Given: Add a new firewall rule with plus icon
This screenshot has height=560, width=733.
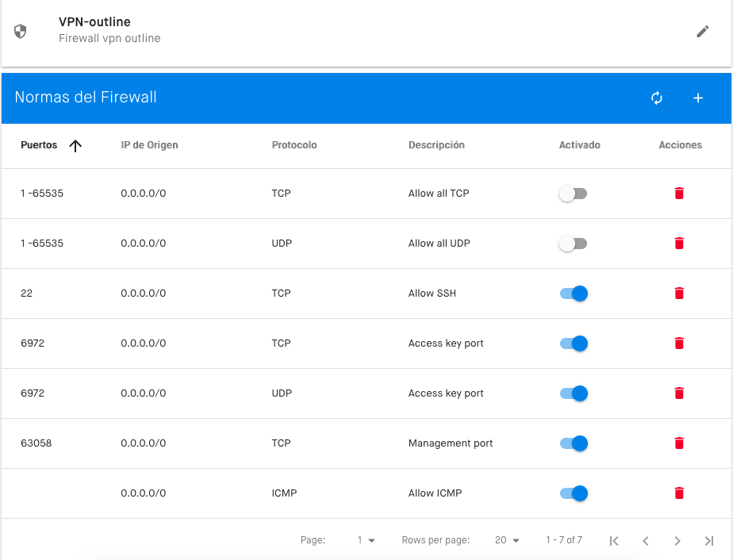Looking at the screenshot, I should coord(698,98).
